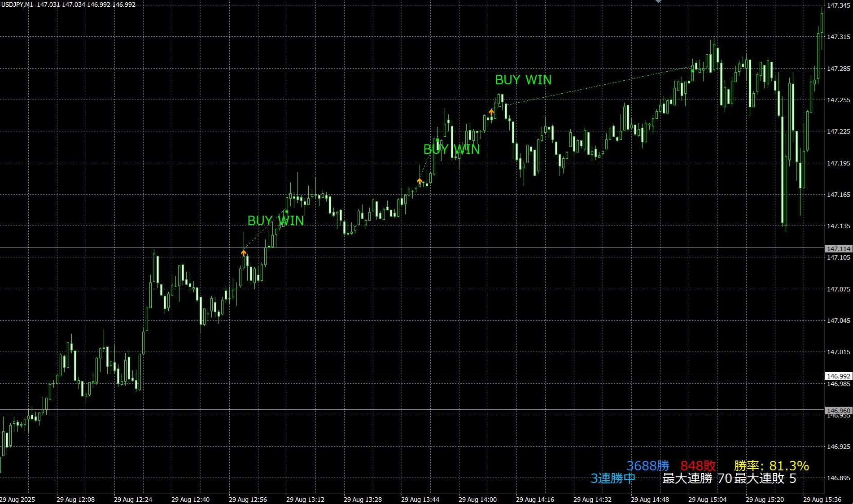Click the 146.985 price axis label
This screenshot has width=853, height=504.
839,384
